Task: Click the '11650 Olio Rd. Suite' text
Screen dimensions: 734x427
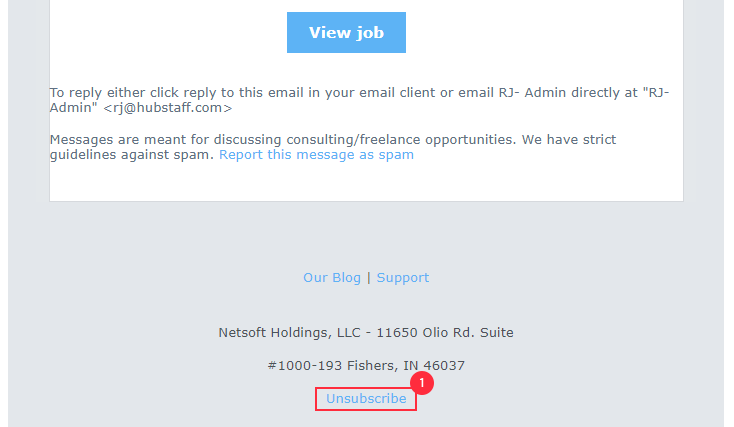Action: click(x=445, y=332)
